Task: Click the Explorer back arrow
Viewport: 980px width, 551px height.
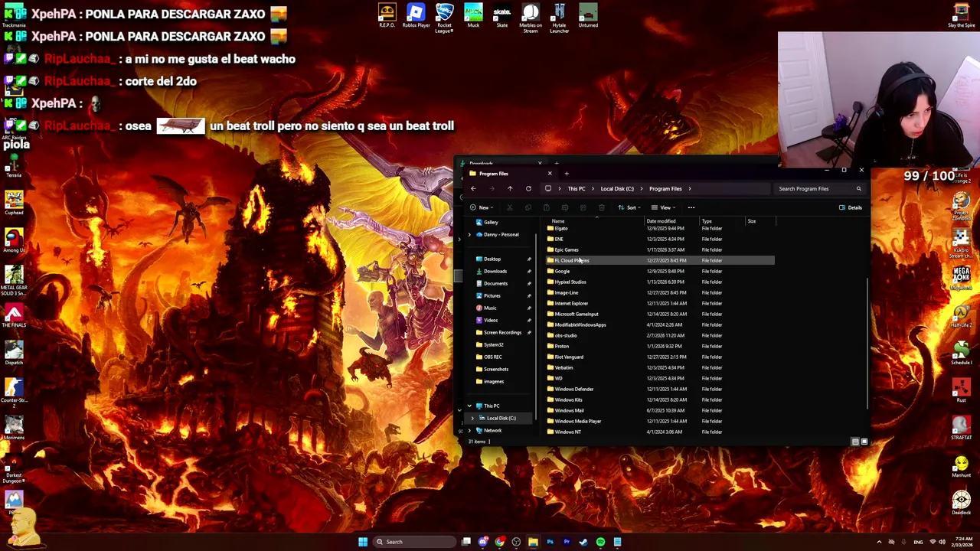Action: tap(473, 189)
